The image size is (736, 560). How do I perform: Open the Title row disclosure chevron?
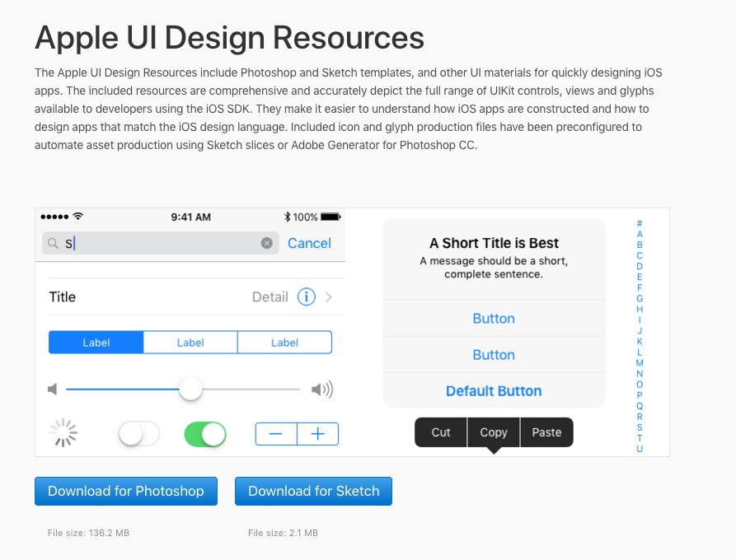329,297
